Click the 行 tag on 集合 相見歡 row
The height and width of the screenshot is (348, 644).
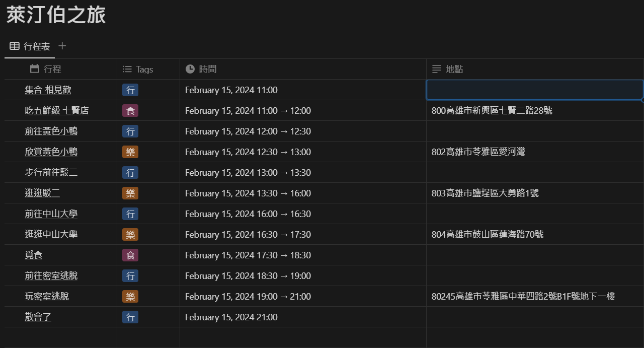[130, 90]
